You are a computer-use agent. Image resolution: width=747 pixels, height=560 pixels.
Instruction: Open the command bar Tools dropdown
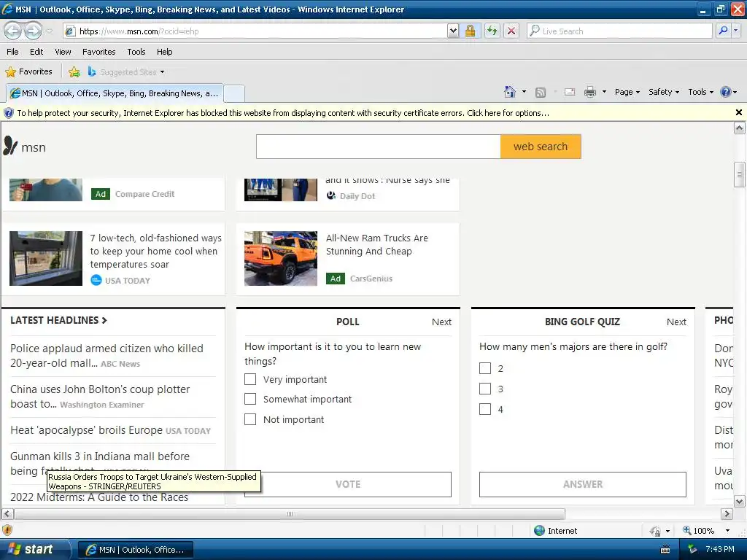[x=701, y=92]
